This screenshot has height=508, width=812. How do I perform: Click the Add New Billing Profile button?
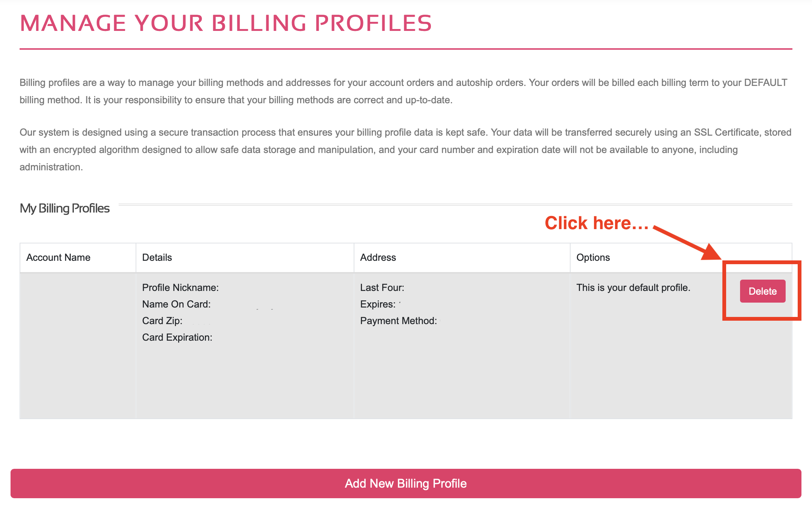[406, 484]
